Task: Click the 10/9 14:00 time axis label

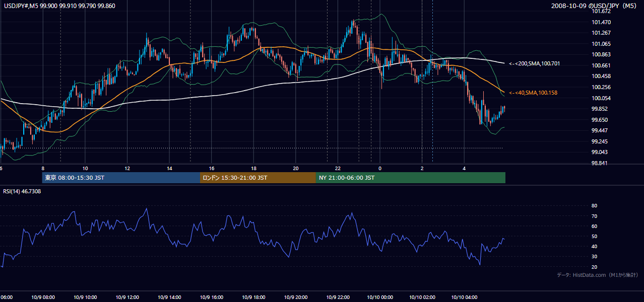Action: [x=169, y=297]
